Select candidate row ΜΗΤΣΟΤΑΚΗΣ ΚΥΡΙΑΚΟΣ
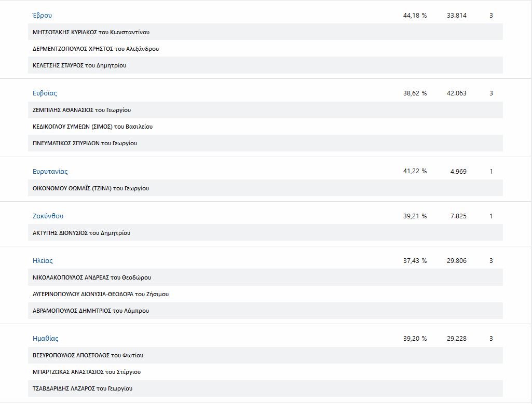This screenshot has width=532, height=404. click(x=91, y=32)
